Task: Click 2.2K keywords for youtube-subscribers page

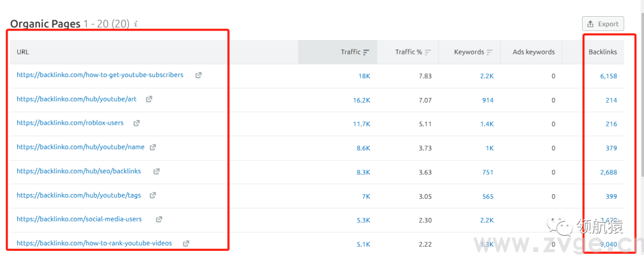Action: pos(487,76)
